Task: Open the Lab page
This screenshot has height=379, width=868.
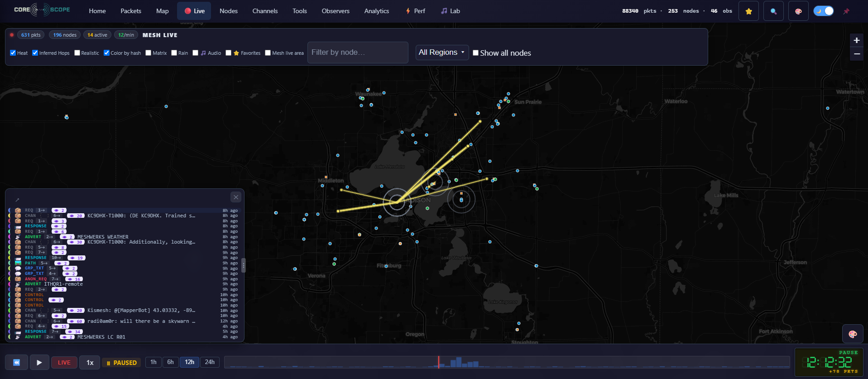Action: 451,11
